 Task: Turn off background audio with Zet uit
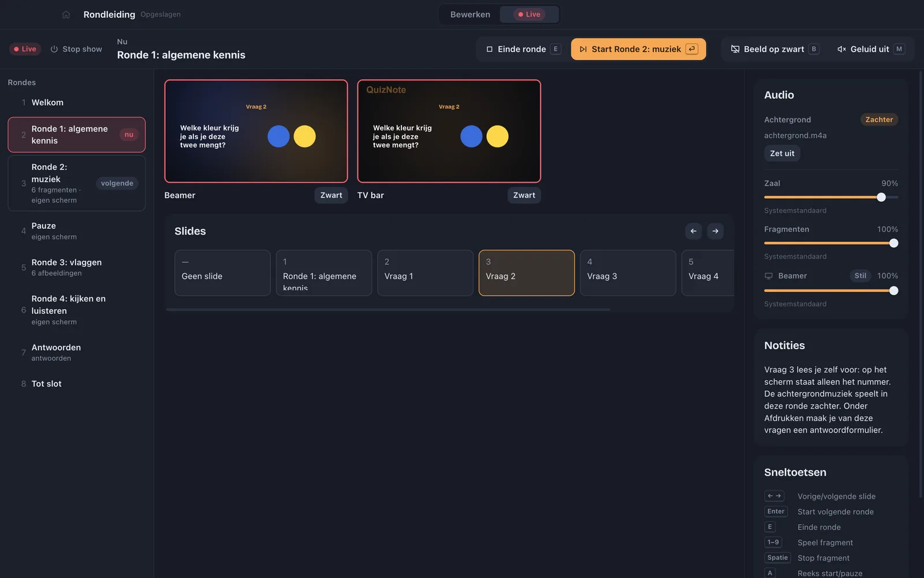pyautogui.click(x=782, y=153)
